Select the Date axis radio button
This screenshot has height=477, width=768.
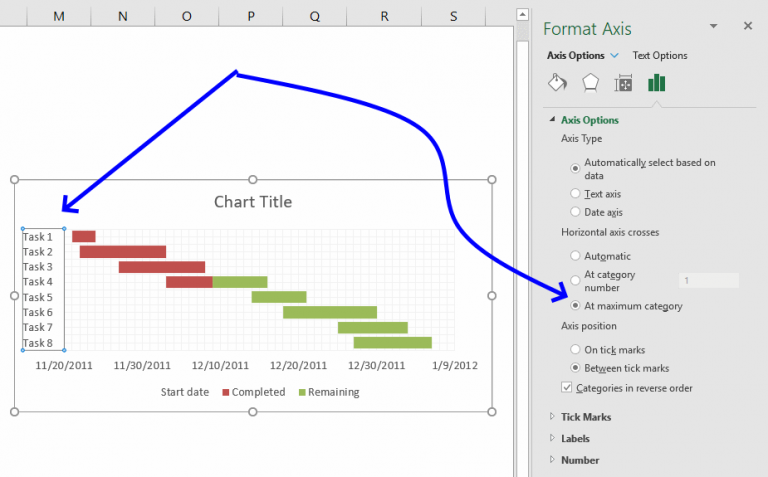[x=576, y=212]
